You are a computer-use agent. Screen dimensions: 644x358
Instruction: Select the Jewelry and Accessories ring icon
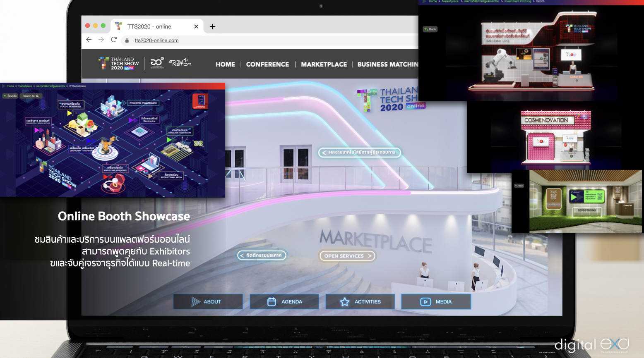coord(114,182)
